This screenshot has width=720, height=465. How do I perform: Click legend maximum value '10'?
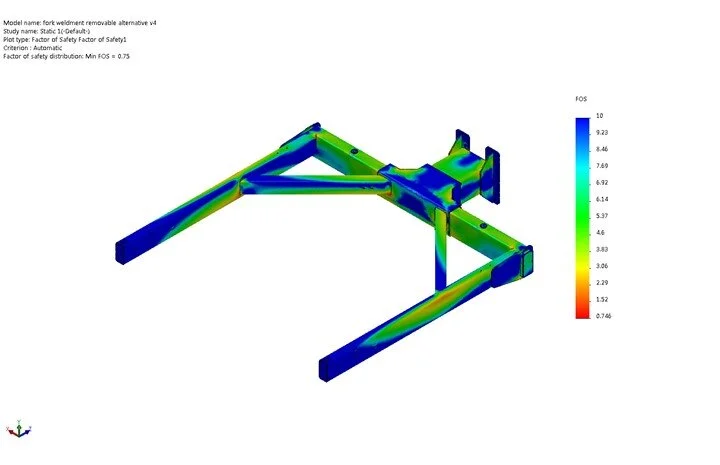[599, 116]
